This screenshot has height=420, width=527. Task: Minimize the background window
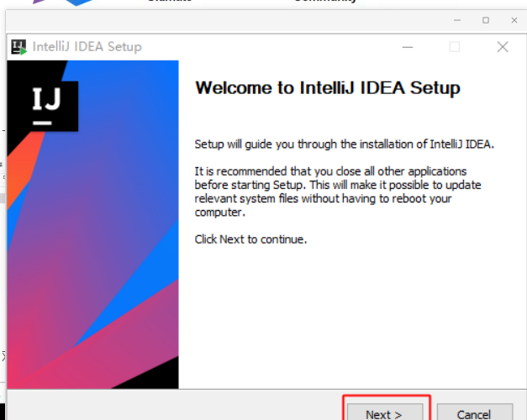click(457, 20)
